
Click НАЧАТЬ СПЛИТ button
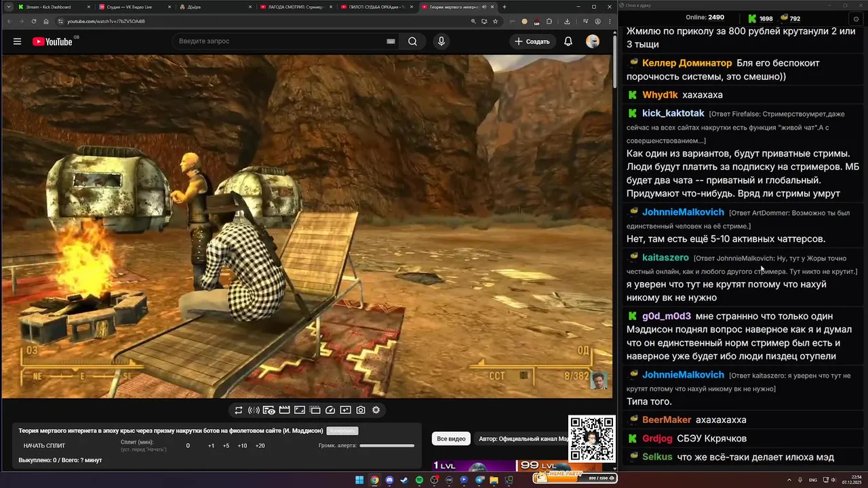(x=44, y=446)
